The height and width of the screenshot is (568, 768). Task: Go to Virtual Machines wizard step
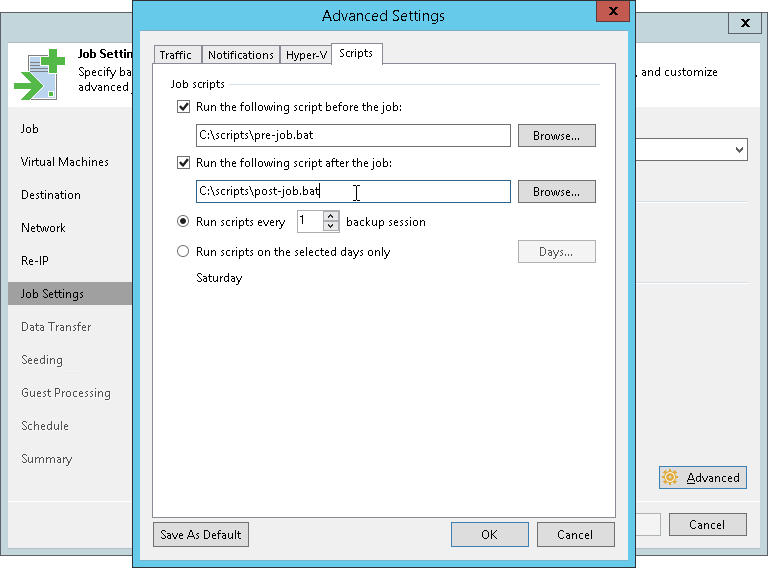tap(65, 162)
